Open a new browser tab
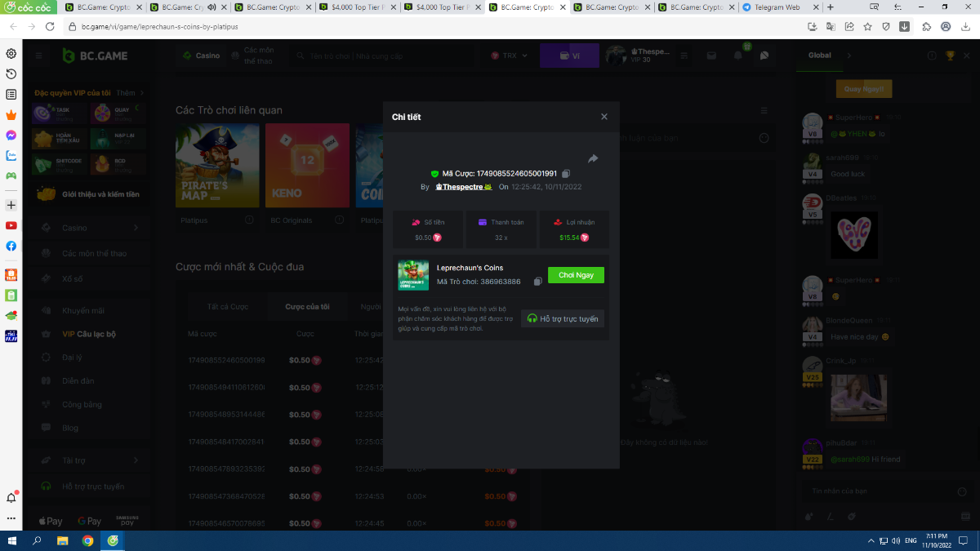This screenshot has width=980, height=551. (x=831, y=7)
